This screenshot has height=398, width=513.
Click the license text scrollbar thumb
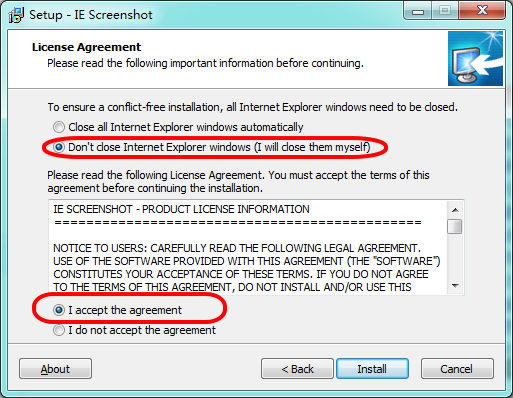point(455,227)
